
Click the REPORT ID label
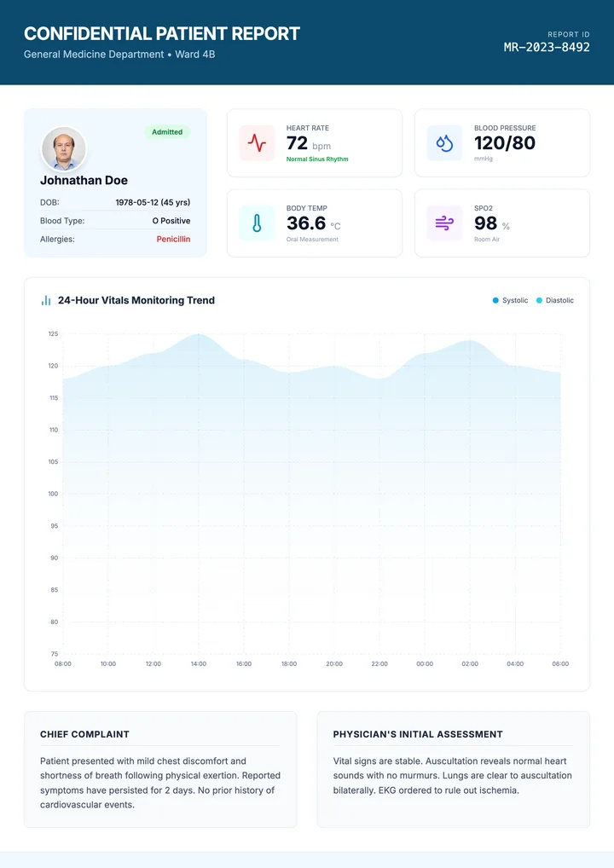tap(569, 34)
